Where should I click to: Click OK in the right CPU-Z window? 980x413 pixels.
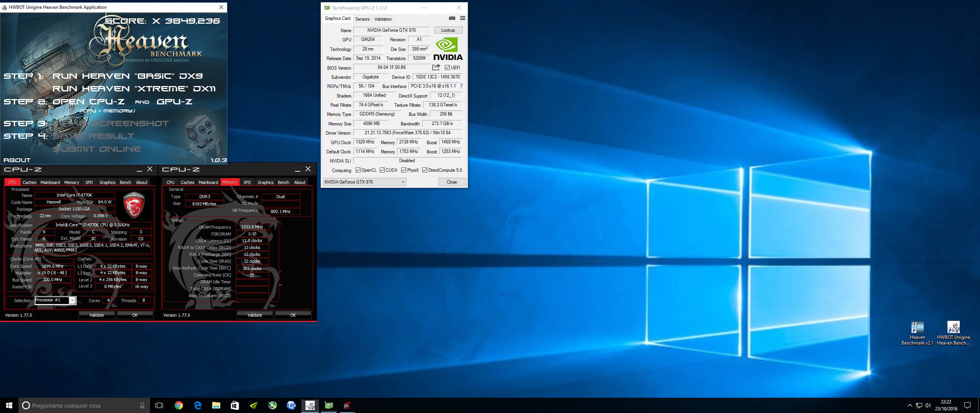click(x=293, y=315)
